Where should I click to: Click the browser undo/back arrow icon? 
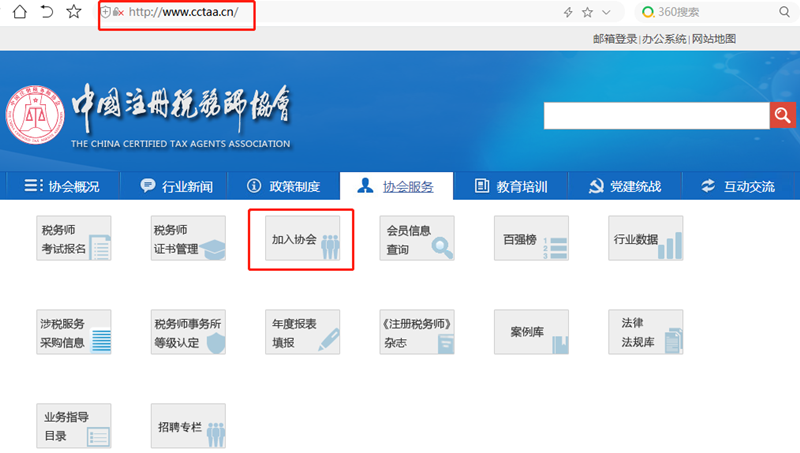tap(46, 12)
